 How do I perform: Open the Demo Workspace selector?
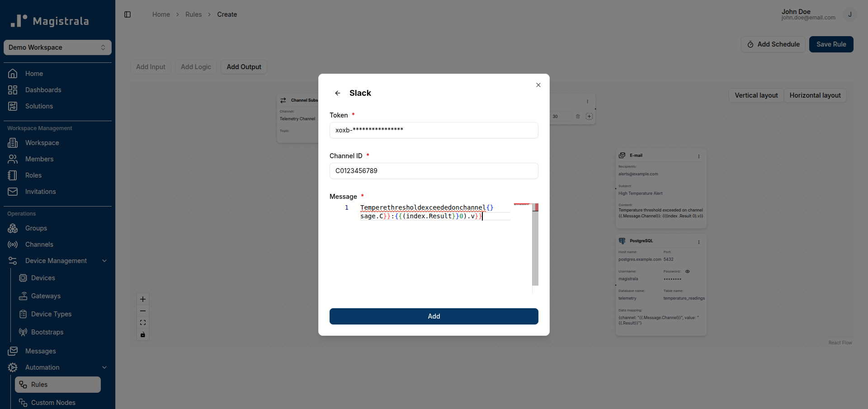point(57,47)
